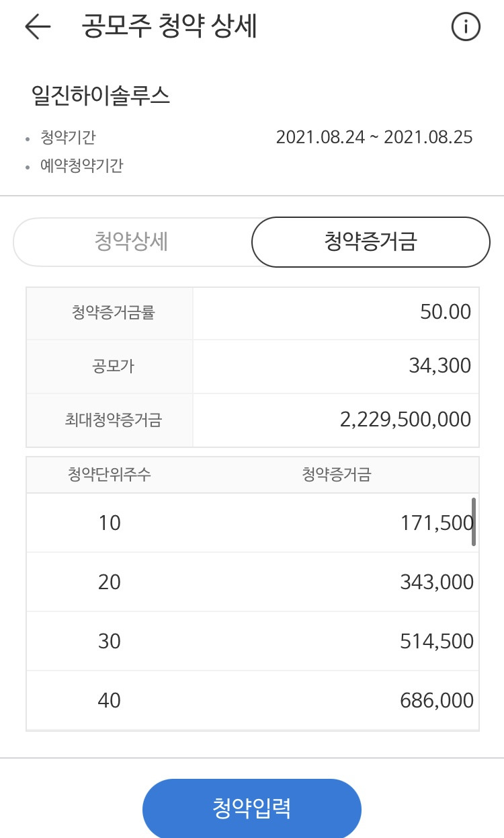This screenshot has width=504, height=838.
Task: Tap the 514,500 deposit amount
Action: coord(436,641)
